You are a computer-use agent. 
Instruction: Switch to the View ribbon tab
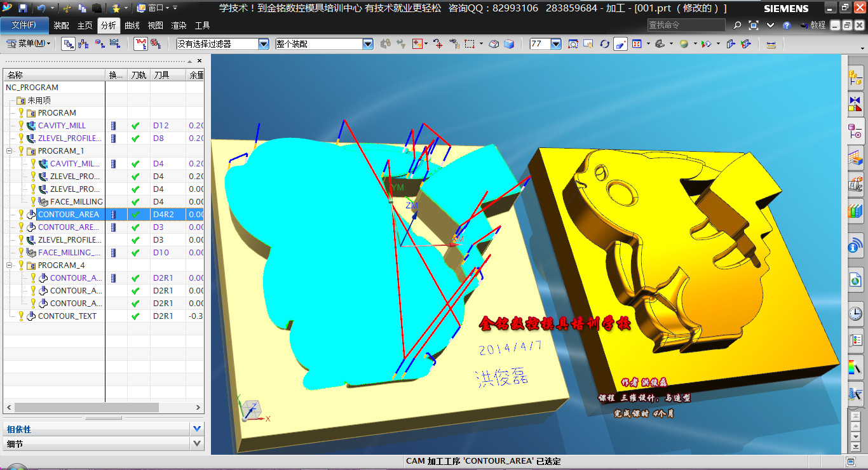pos(155,25)
